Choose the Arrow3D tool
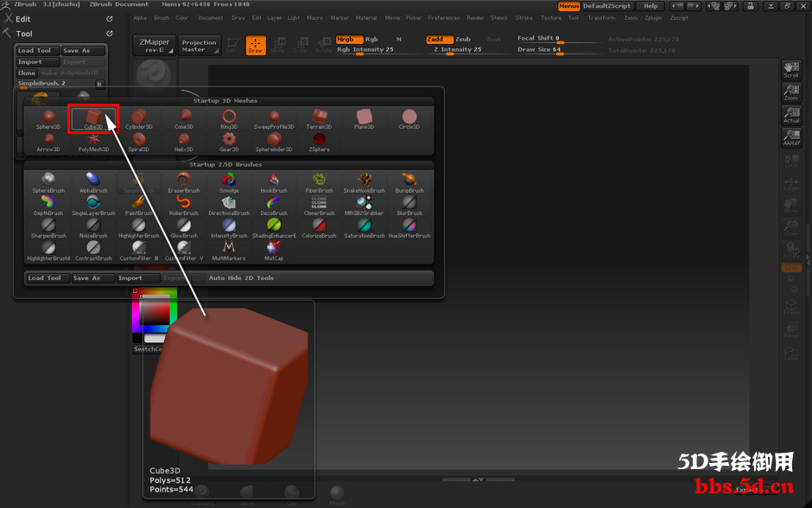Viewport: 812px width, 508px height. 48,142
